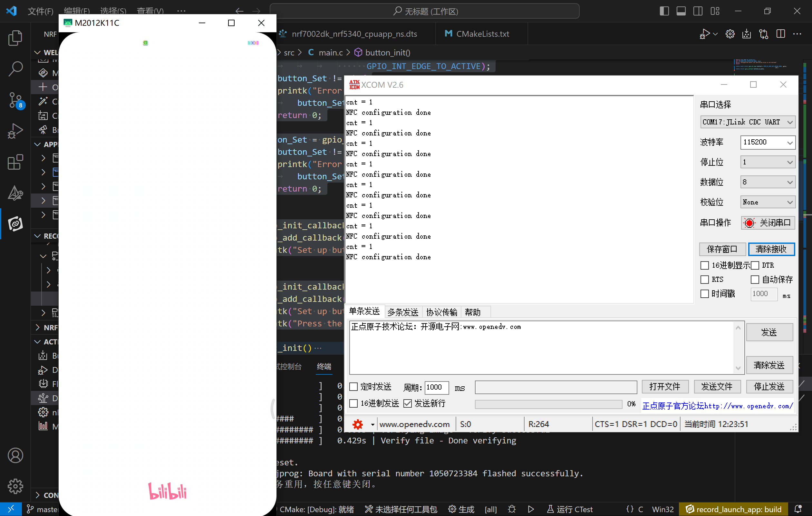Click the file send progress bar in XCOM
812x516 pixels.
point(548,404)
